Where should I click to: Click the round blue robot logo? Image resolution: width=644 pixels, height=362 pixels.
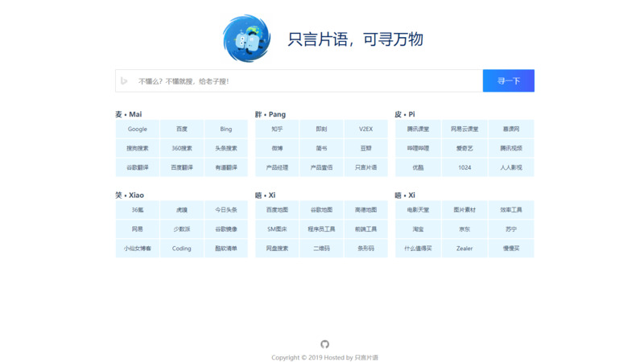tap(246, 39)
